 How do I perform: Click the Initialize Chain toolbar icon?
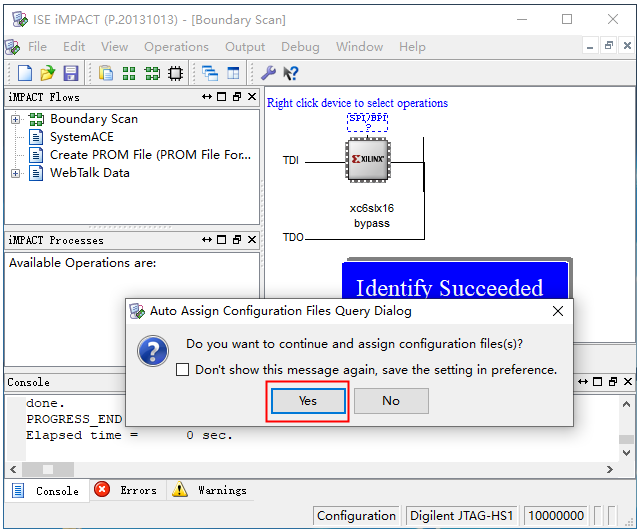[129, 73]
